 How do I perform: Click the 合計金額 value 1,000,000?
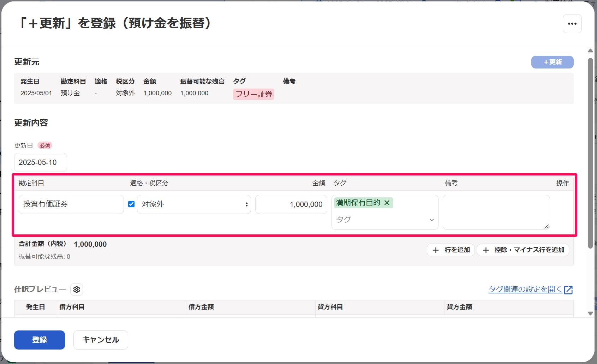pyautogui.click(x=90, y=244)
